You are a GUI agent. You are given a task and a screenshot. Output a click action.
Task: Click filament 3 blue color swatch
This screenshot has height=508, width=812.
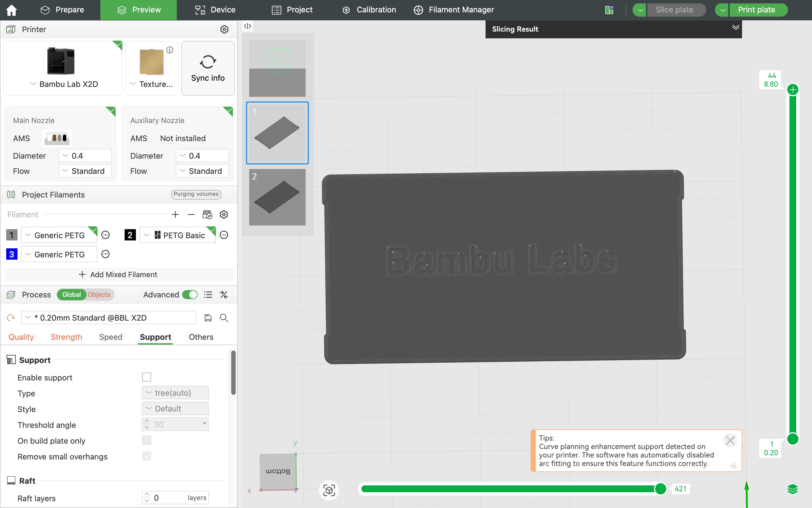(x=12, y=254)
